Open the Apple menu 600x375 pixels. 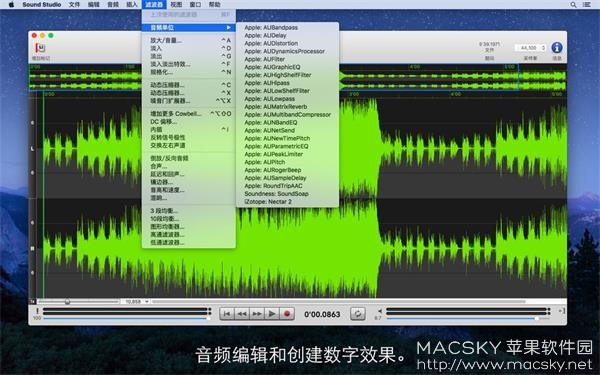tap(11, 5)
